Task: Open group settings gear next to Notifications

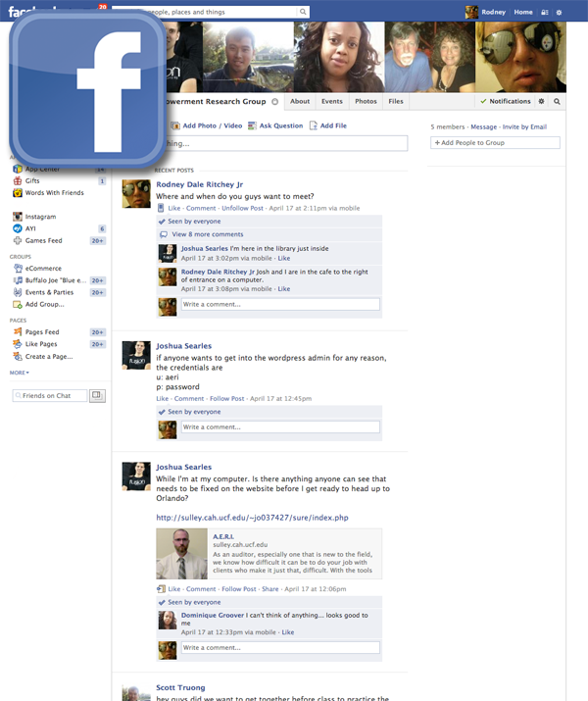Action: (542, 102)
